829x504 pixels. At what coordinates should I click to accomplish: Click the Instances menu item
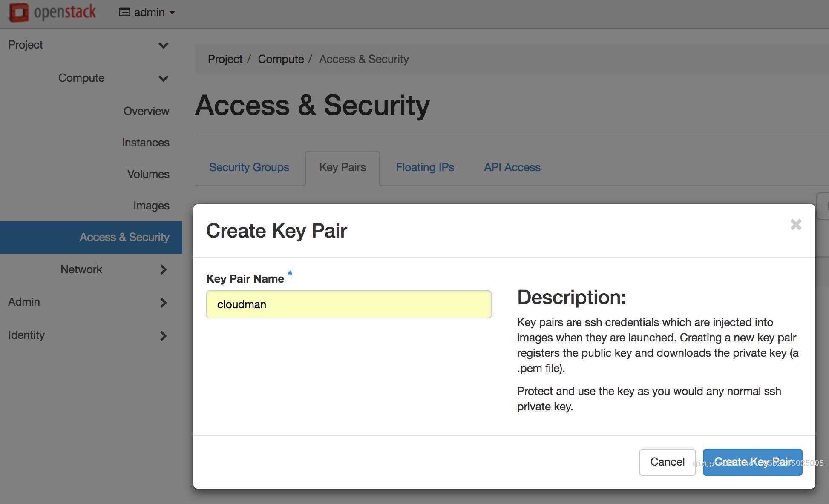145,142
